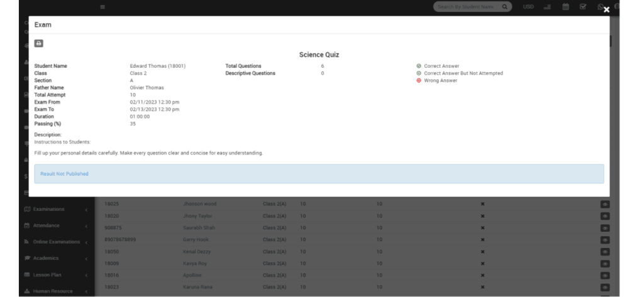View exam for Jhonson wood via eye icon
Screen dimensions: 644x297
(605, 204)
